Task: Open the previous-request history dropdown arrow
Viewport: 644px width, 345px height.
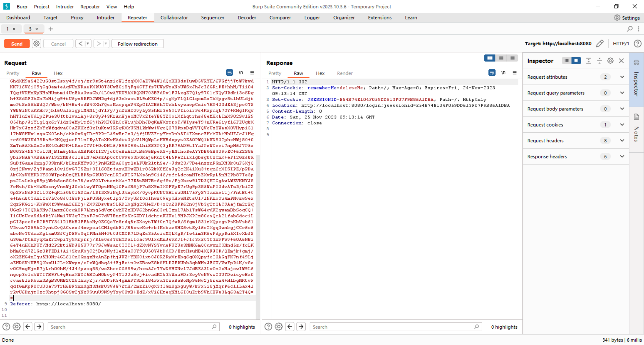Action: pyautogui.click(x=88, y=44)
